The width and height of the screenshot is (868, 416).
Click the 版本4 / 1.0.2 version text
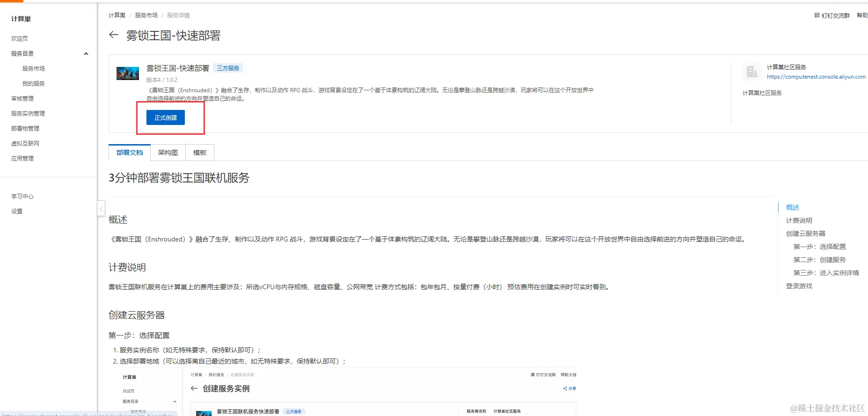(x=162, y=80)
